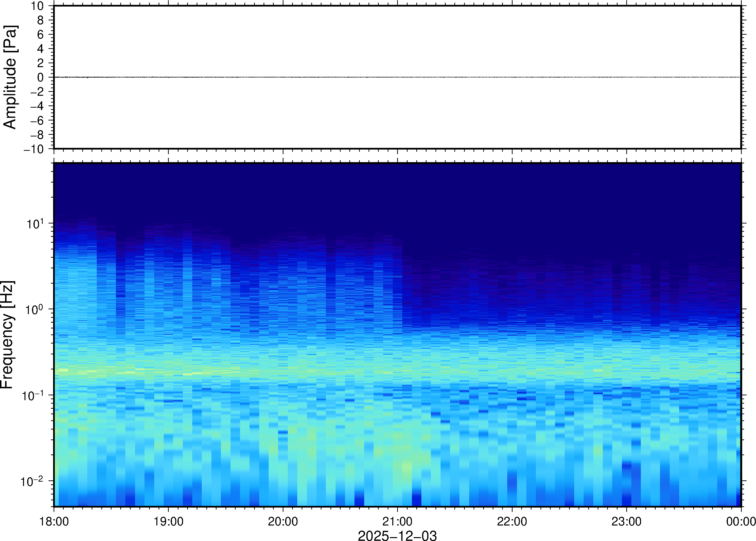Click the 22:00 time axis label

(512, 521)
